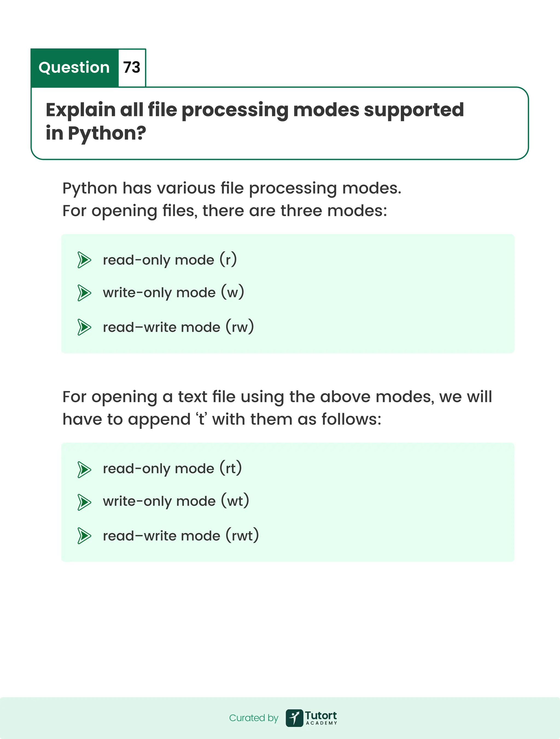560x739 pixels.
Task: Click the 'write-only mode (wt)' text
Action: click(x=176, y=502)
